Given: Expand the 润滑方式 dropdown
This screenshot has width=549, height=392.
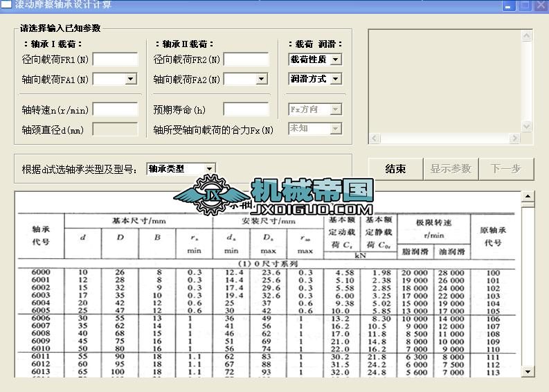Looking at the screenshot, I should click(x=335, y=79).
